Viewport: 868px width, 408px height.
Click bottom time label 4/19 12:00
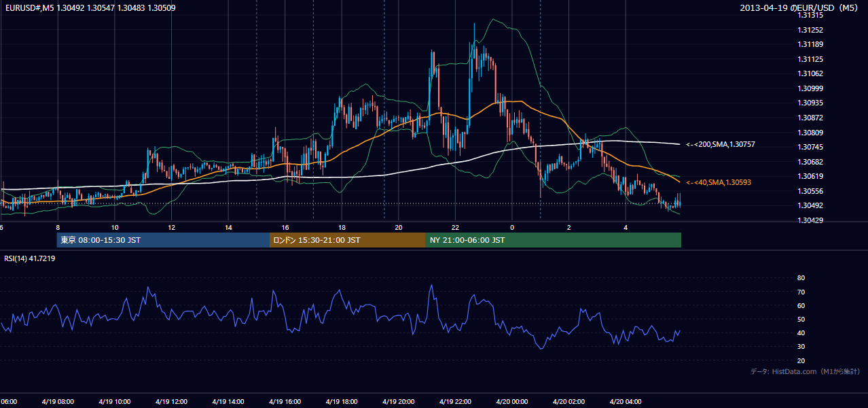(x=171, y=402)
